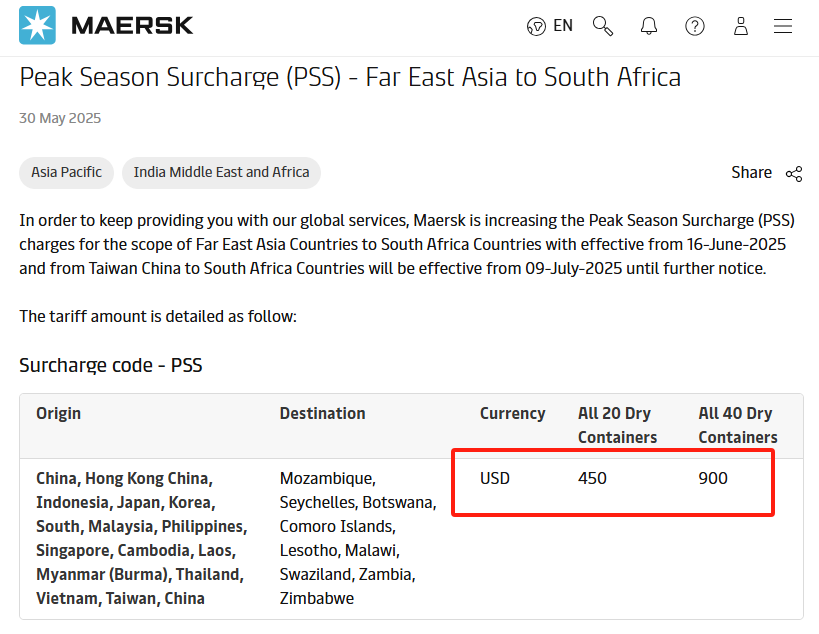This screenshot has width=819, height=634.
Task: Click the Origin column header
Action: tap(58, 413)
